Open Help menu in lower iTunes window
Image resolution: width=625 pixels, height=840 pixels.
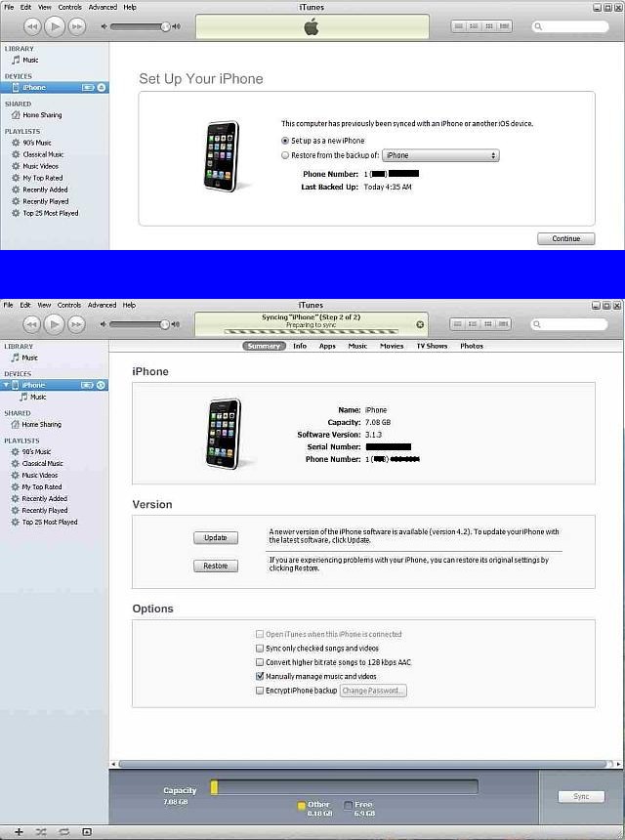pyautogui.click(x=129, y=306)
